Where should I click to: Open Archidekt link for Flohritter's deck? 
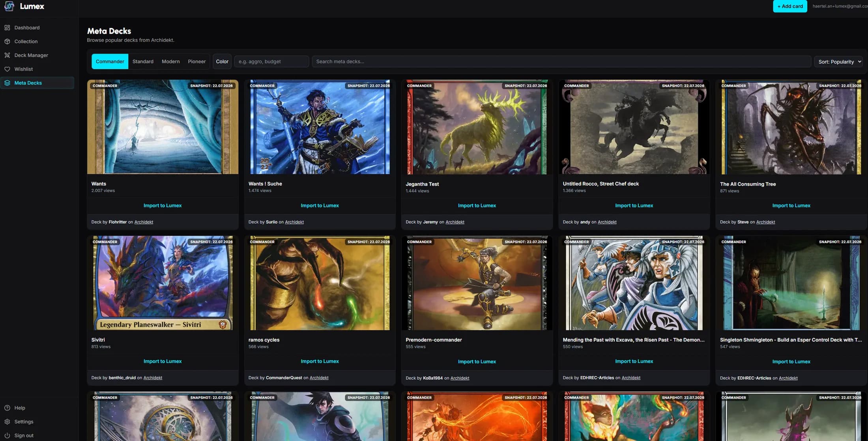[x=144, y=222]
